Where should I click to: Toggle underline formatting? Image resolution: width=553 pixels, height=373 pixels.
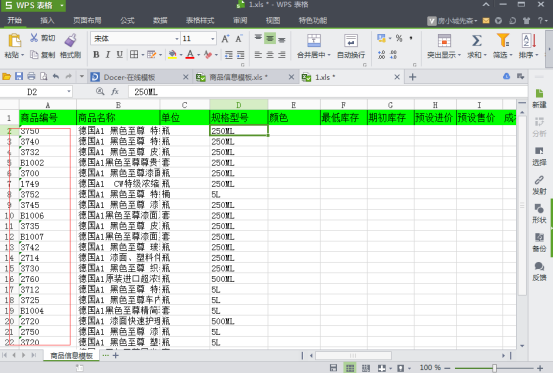[120, 55]
